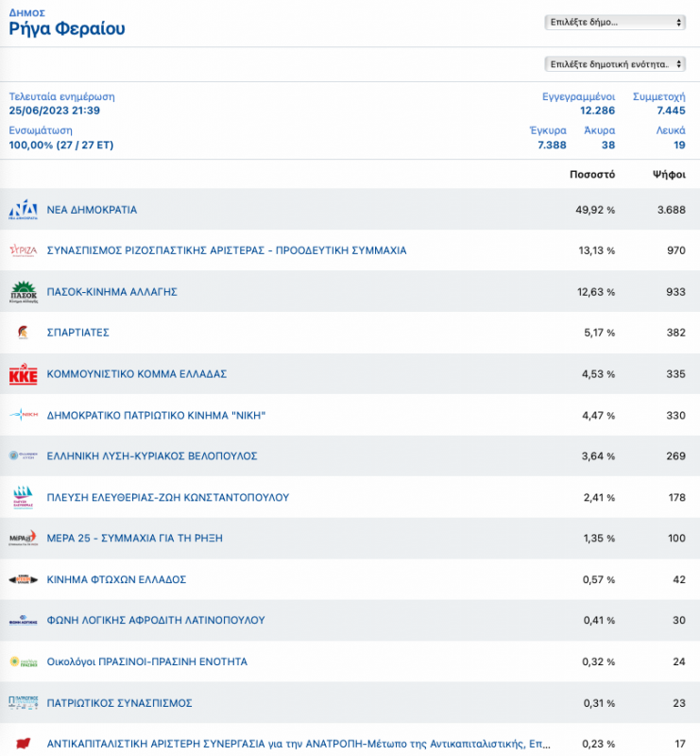Viewport: 700px width, 756px height.
Task: Click the 'Συμμετοχή' label
Action: click(658, 97)
